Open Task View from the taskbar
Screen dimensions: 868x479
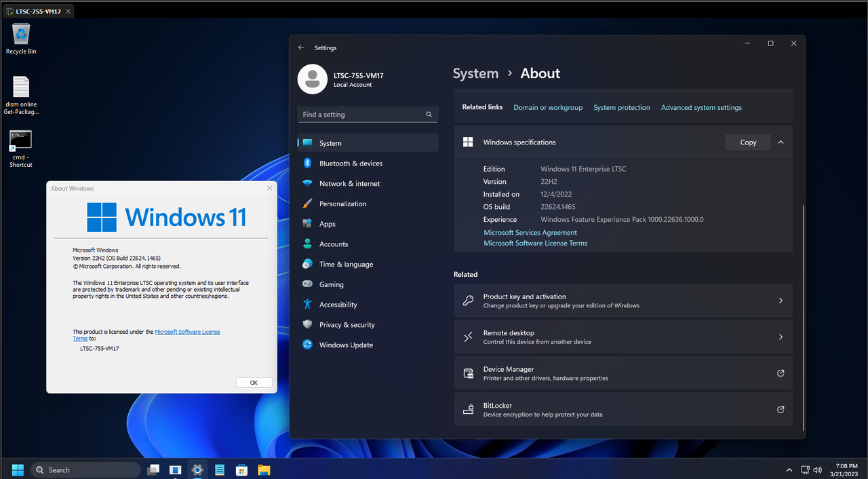pos(153,470)
